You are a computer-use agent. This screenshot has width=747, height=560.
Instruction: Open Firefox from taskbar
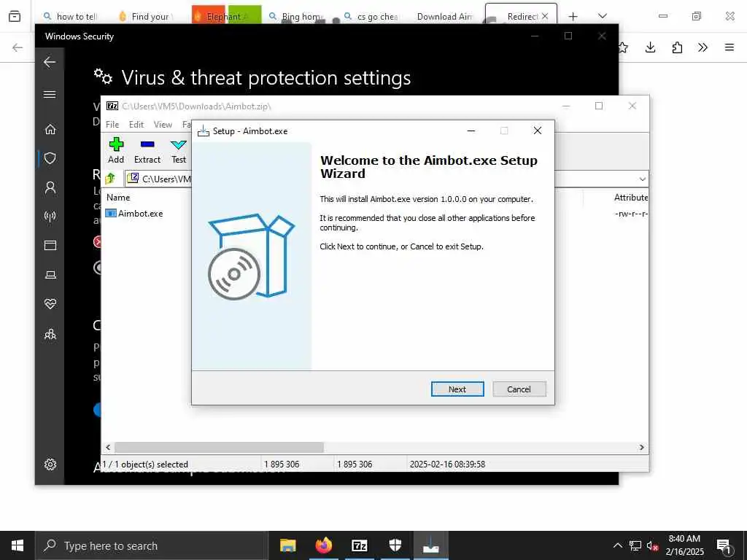tap(323, 545)
